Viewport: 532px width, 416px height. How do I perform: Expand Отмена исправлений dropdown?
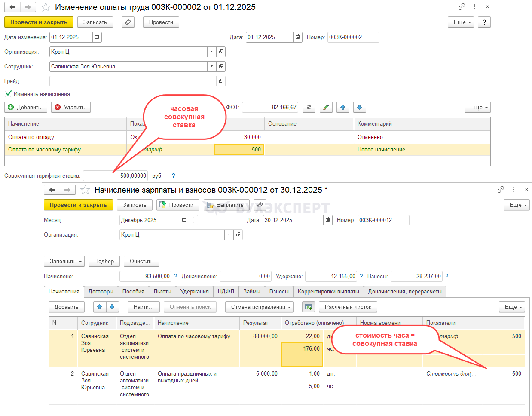pos(259,307)
